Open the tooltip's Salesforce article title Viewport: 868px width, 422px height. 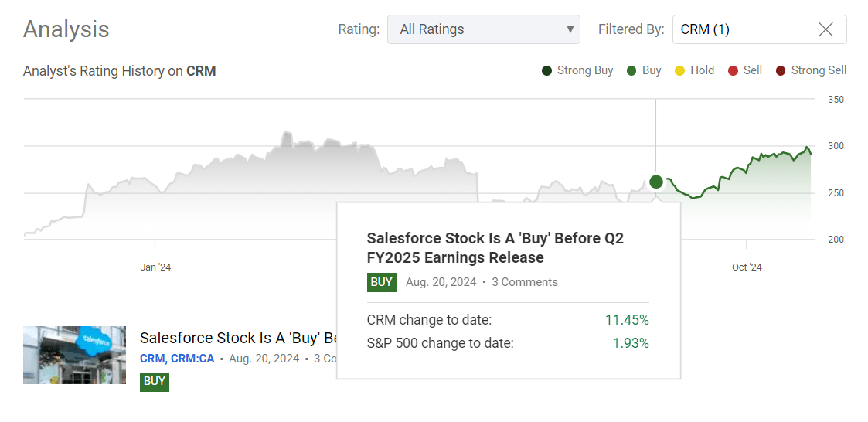click(x=495, y=248)
